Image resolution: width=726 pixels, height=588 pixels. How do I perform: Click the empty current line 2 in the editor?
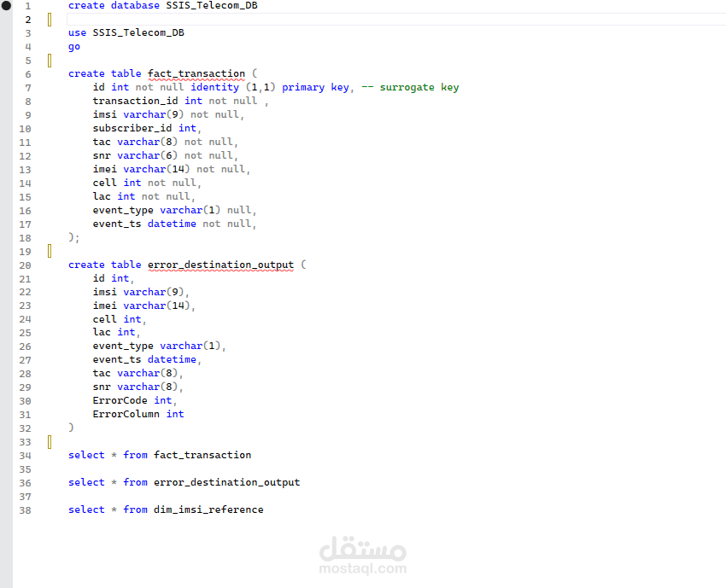tap(396, 20)
